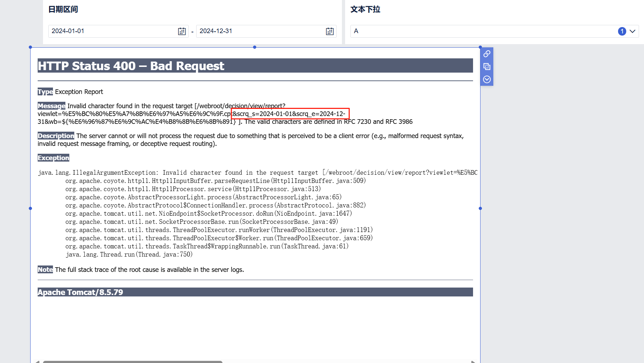644x363 pixels.
Task: Click the left-middle resize handle of report block
Action: tap(30, 208)
